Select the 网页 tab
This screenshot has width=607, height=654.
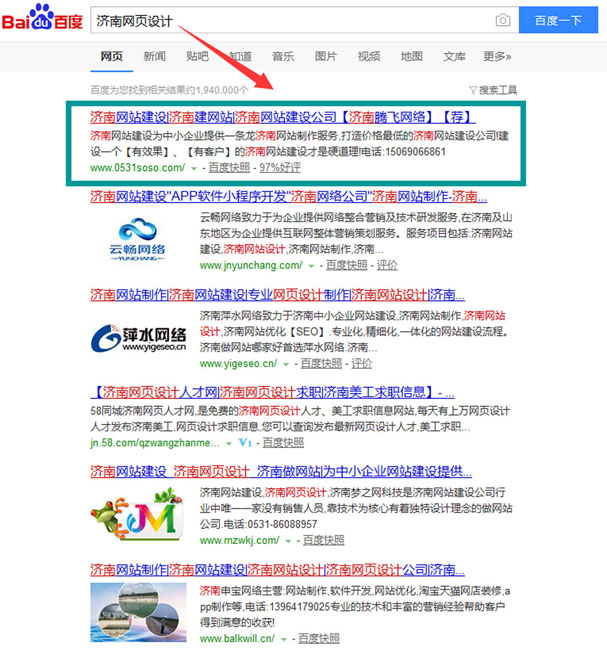pyautogui.click(x=111, y=56)
